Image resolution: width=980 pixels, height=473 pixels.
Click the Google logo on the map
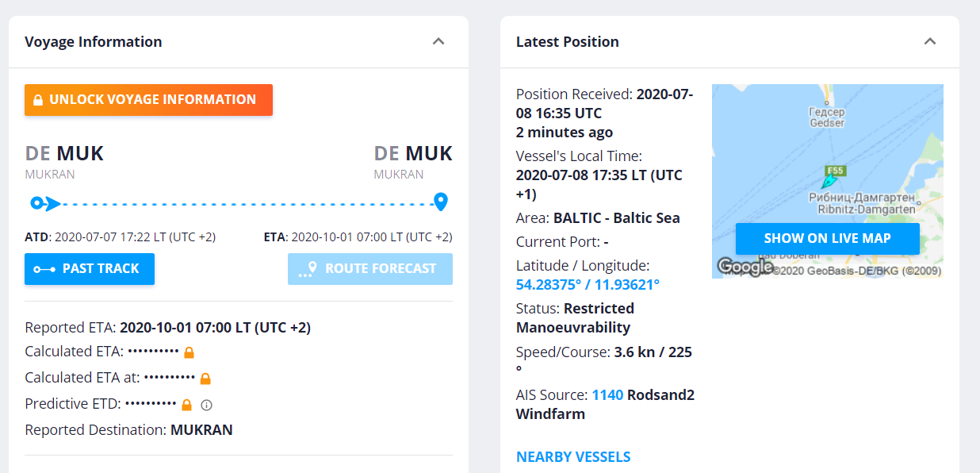[745, 267]
